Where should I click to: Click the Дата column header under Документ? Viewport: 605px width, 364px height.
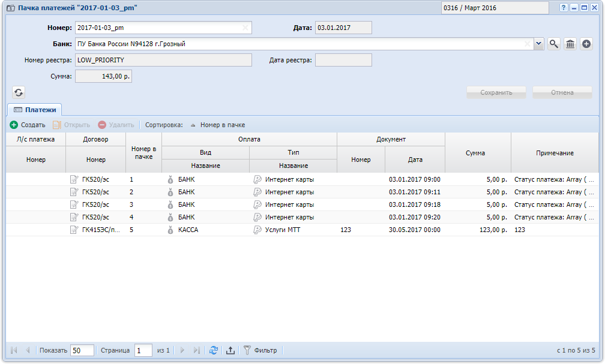pyautogui.click(x=415, y=160)
